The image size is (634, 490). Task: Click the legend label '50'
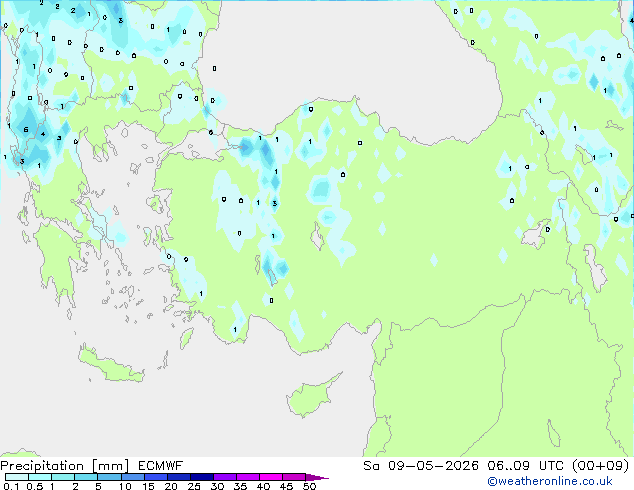[310, 486]
